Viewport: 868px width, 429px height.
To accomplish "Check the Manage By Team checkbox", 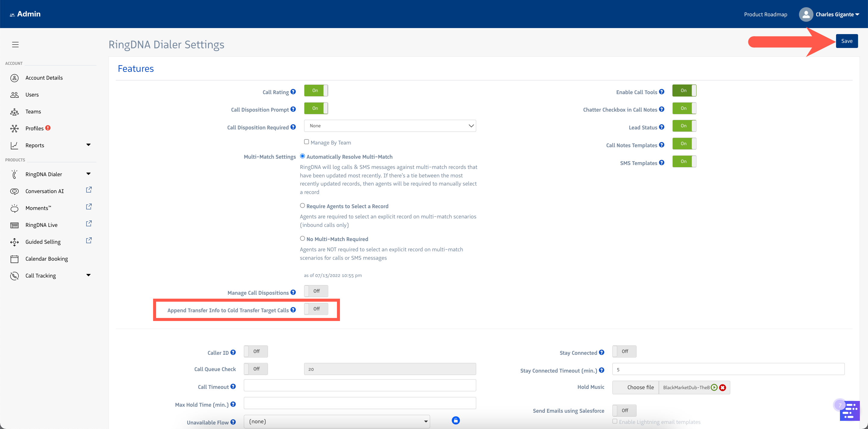I will point(306,142).
